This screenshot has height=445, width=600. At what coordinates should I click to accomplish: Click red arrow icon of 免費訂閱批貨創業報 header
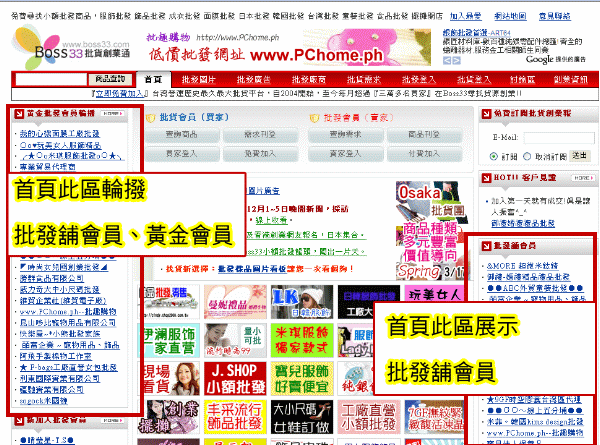(486, 114)
